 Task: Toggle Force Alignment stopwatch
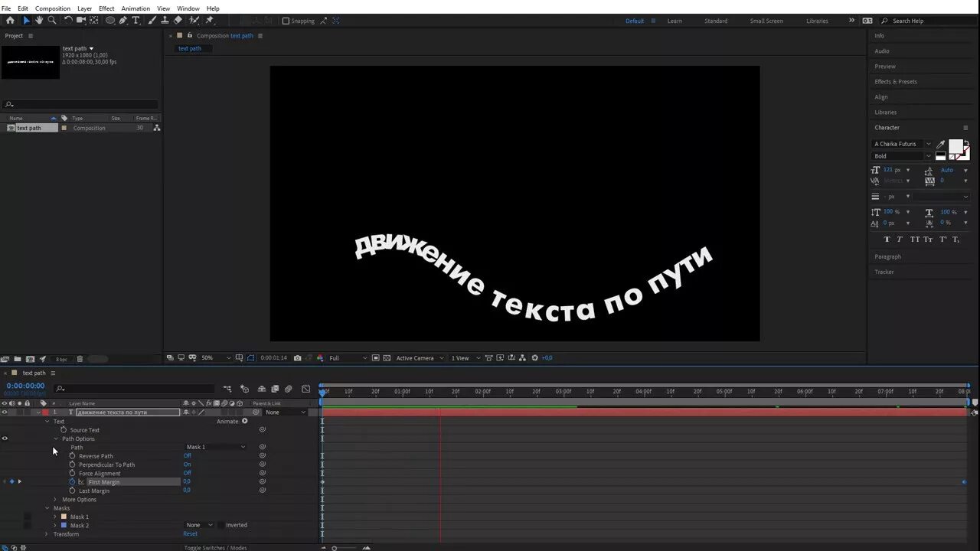click(72, 473)
